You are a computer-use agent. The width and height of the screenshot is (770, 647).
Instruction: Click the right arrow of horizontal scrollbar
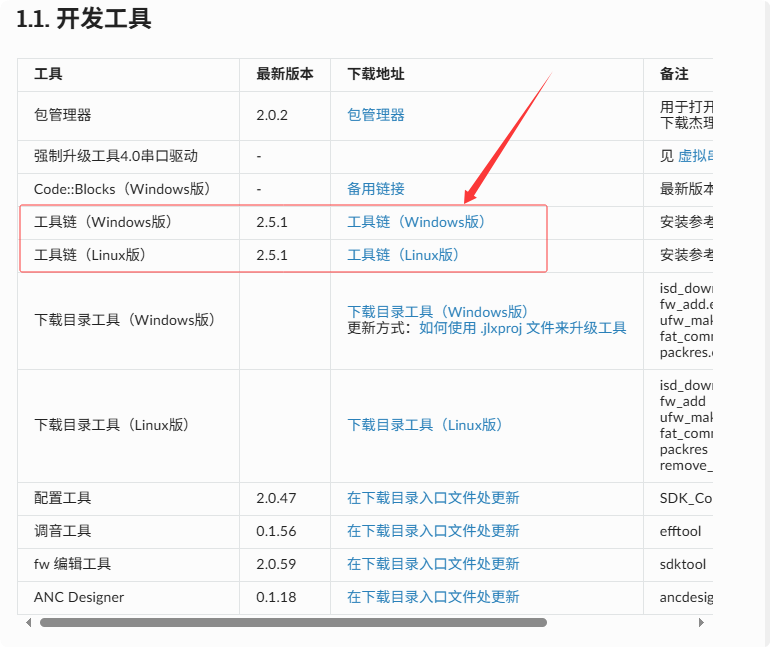tap(701, 622)
